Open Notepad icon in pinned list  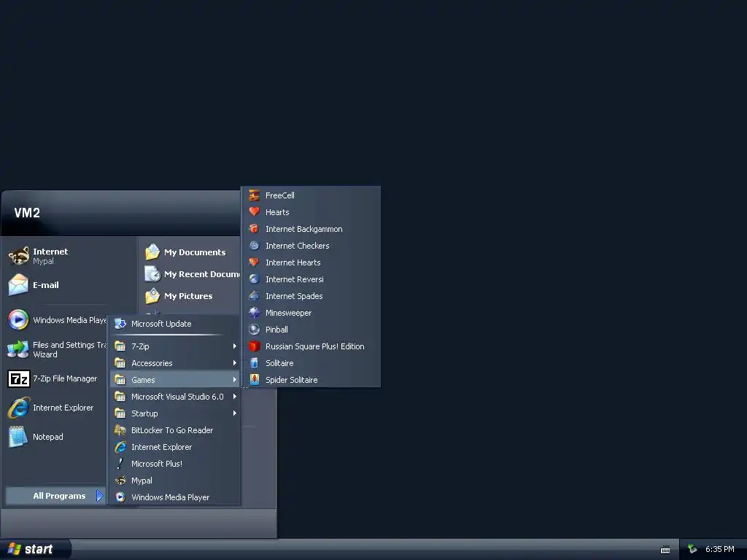click(x=18, y=437)
